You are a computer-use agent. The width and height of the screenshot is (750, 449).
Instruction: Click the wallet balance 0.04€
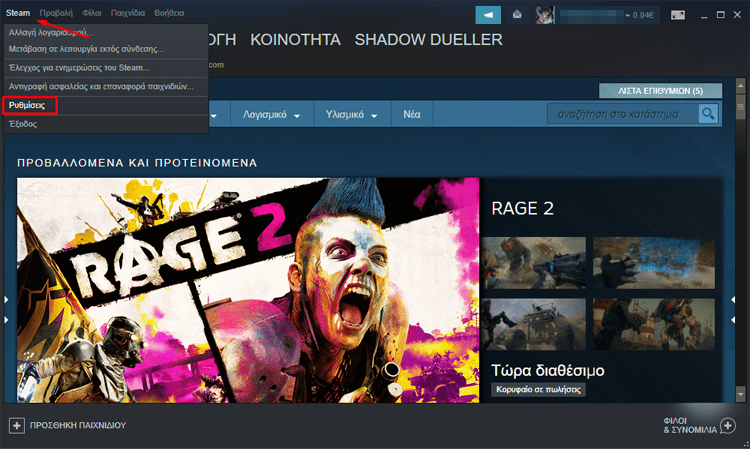[643, 15]
